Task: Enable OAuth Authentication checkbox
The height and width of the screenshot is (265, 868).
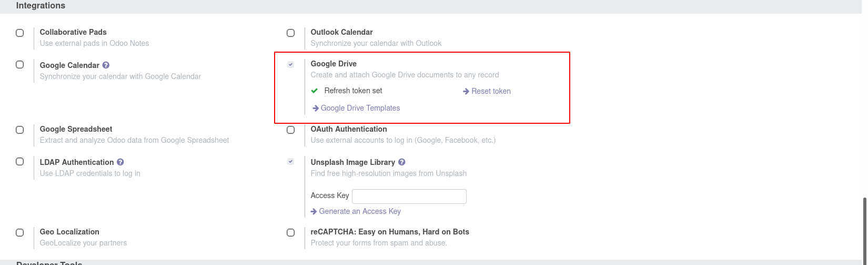Action: coord(291,130)
